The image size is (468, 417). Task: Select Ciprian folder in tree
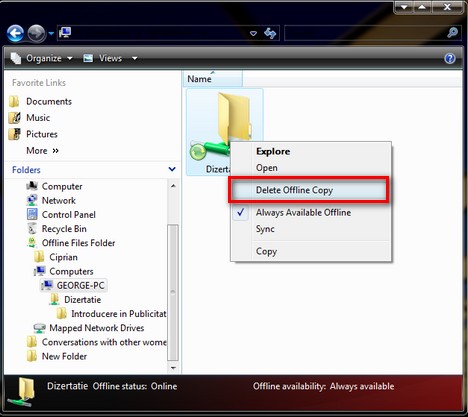point(63,257)
